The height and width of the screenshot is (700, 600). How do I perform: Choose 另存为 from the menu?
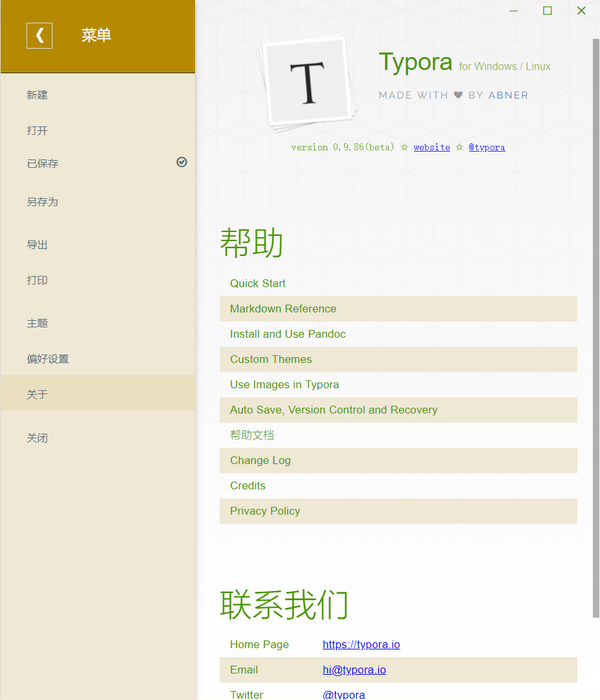click(98, 202)
